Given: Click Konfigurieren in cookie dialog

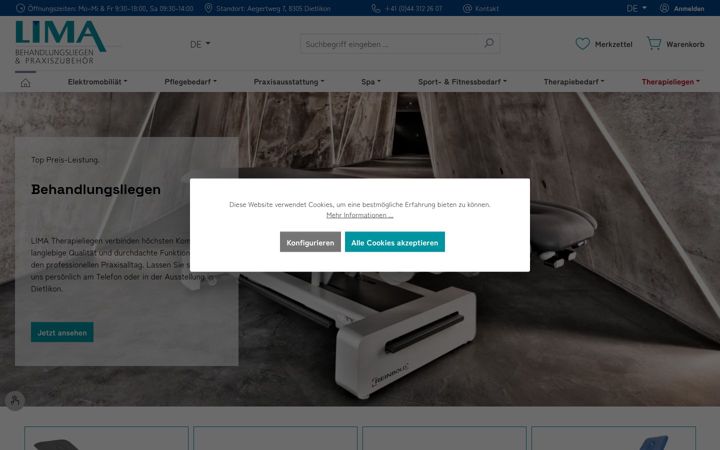Looking at the screenshot, I should tap(310, 242).
